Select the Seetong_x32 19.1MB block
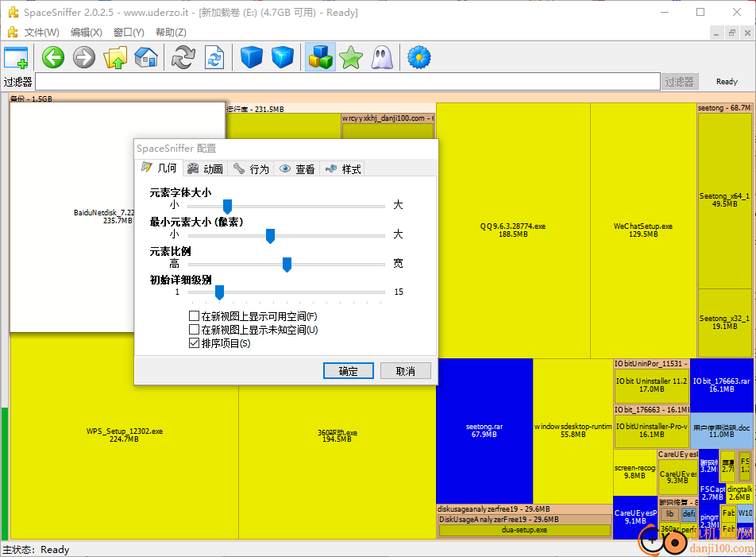756x557 pixels. pos(725,323)
